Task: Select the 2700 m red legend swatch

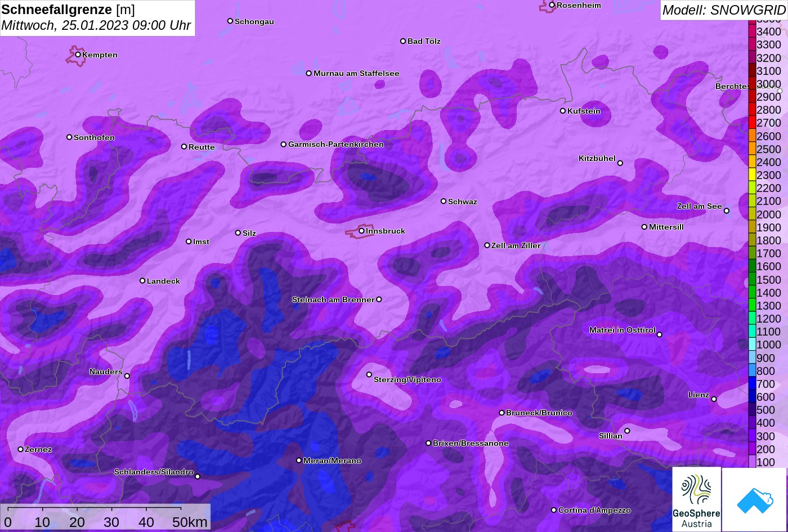Action: 752,123
